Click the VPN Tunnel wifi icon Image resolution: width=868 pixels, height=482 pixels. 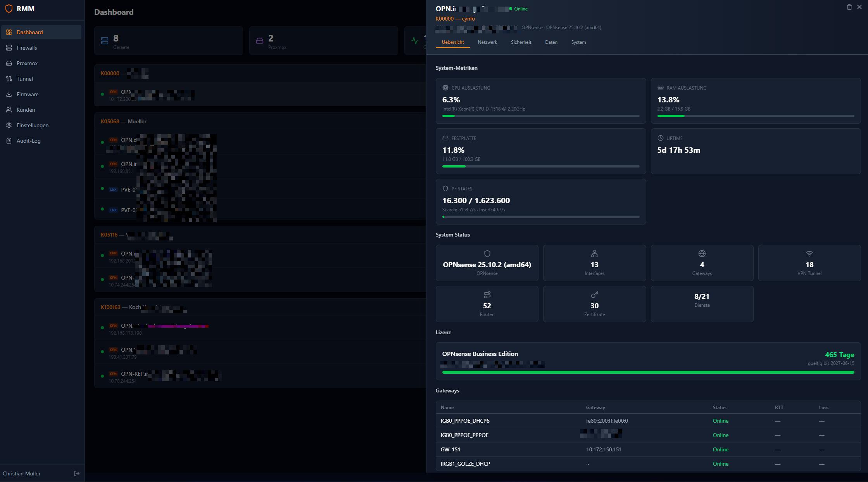[809, 254]
